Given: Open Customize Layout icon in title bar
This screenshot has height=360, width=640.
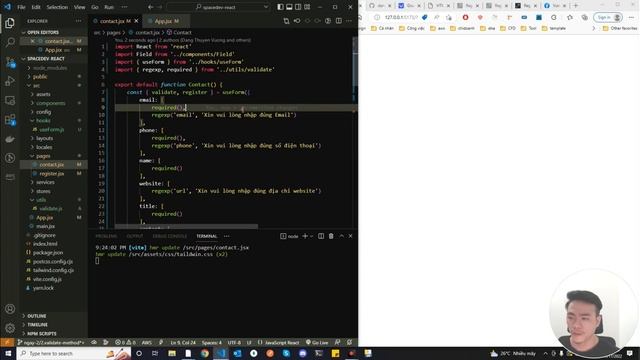Looking at the screenshot, I should click(307, 7).
